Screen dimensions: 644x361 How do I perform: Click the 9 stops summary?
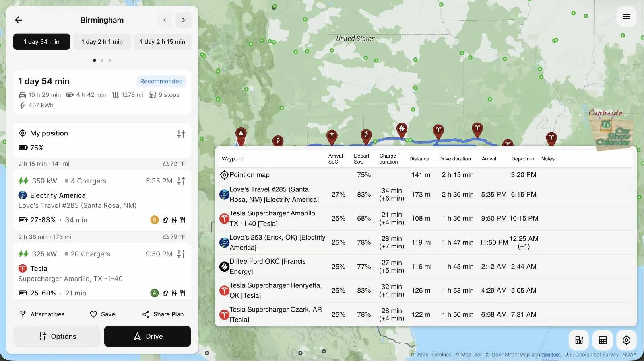(x=164, y=95)
